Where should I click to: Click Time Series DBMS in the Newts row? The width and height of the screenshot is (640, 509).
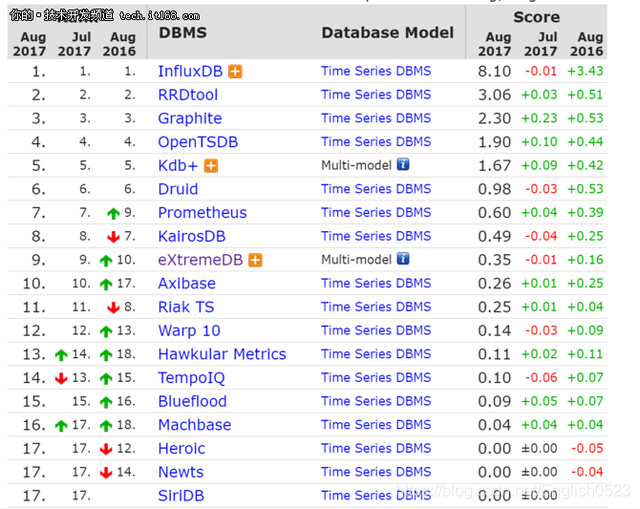(x=376, y=472)
